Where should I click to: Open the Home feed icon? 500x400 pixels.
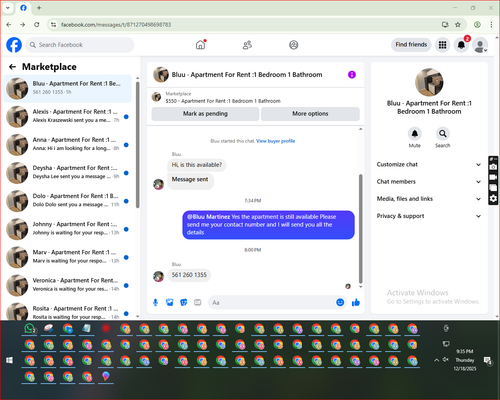tap(200, 45)
